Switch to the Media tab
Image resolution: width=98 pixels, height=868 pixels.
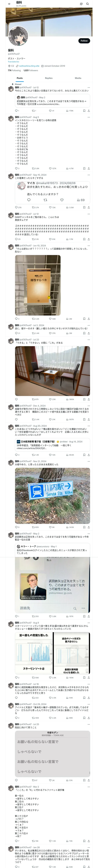tap(78, 78)
